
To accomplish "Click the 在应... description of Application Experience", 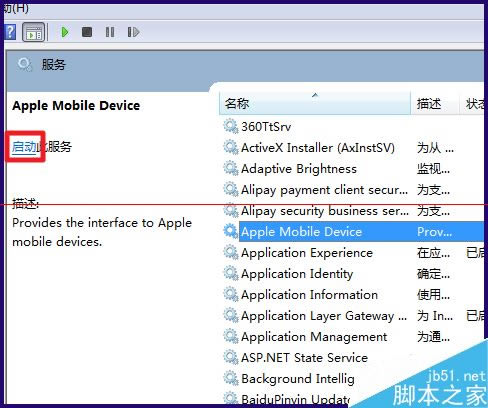I will coord(433,253).
